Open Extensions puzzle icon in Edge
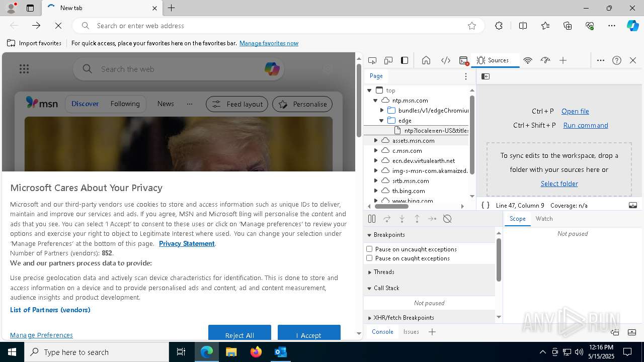The height and width of the screenshot is (362, 644). (x=499, y=26)
